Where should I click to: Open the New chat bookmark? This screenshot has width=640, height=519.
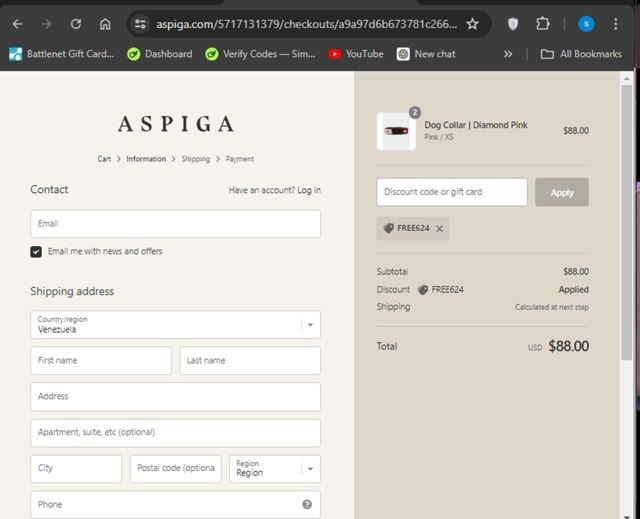coord(426,54)
